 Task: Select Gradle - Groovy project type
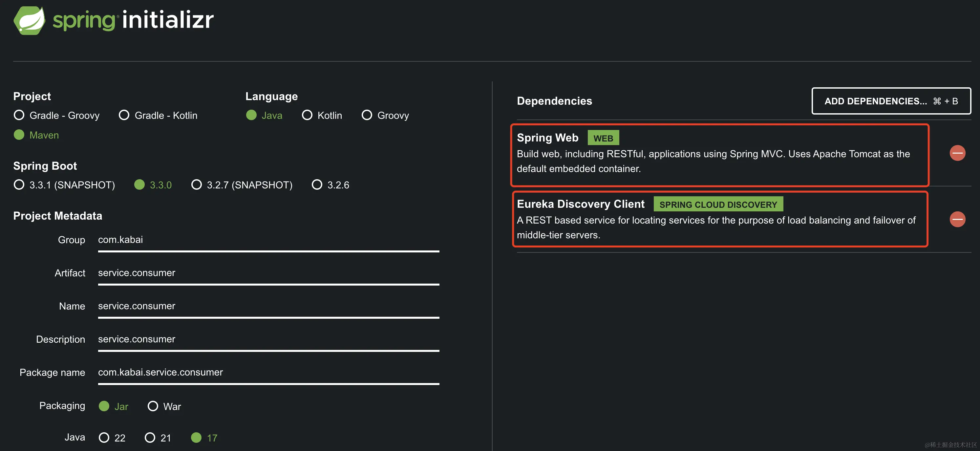tap(19, 115)
